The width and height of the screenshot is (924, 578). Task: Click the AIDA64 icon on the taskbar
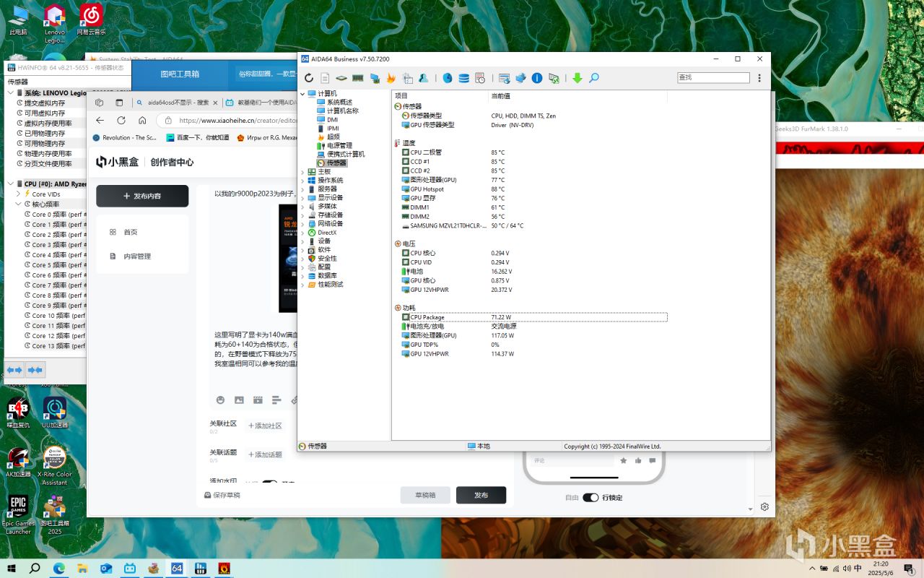pyautogui.click(x=177, y=568)
